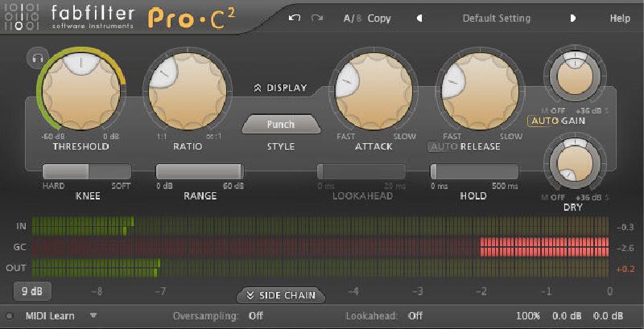Collapse the Display panel
The width and height of the screenshot is (644, 329).
point(280,88)
